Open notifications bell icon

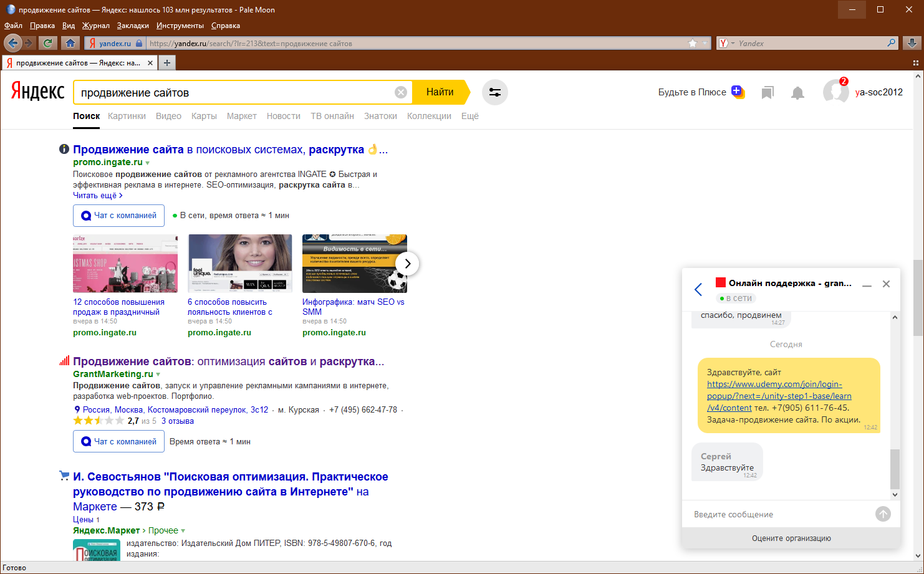coord(797,93)
